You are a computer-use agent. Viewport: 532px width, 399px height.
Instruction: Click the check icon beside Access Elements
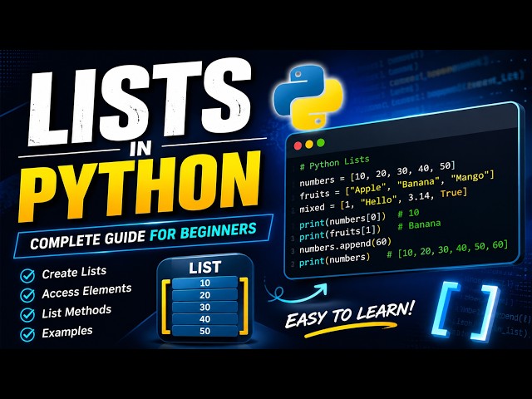pos(27,295)
